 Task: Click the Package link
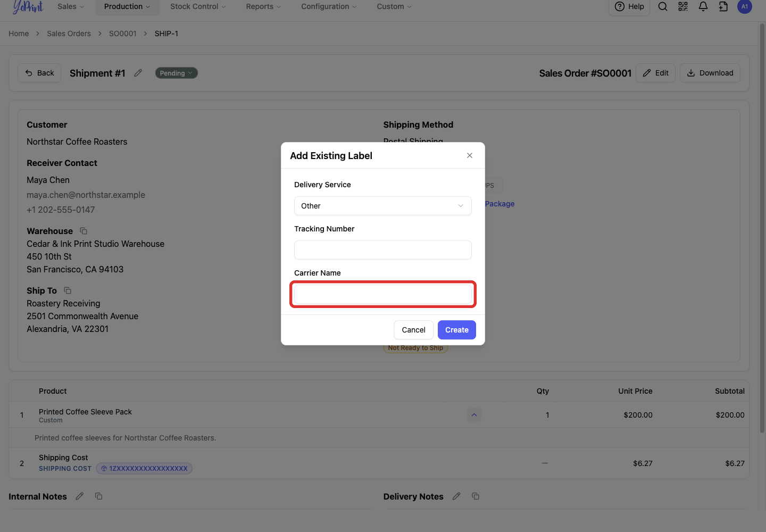coord(499,204)
